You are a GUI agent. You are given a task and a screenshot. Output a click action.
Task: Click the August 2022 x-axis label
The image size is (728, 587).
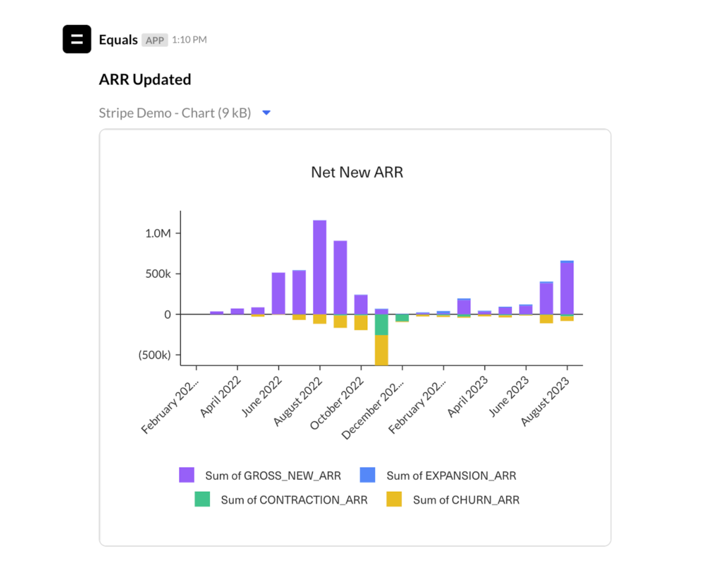click(x=298, y=401)
